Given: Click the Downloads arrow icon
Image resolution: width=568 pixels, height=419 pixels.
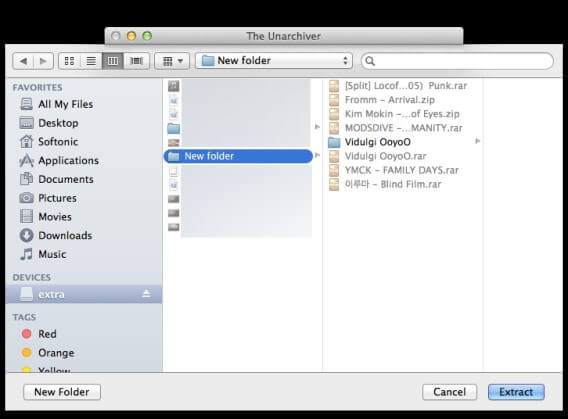Looking at the screenshot, I should point(26,235).
